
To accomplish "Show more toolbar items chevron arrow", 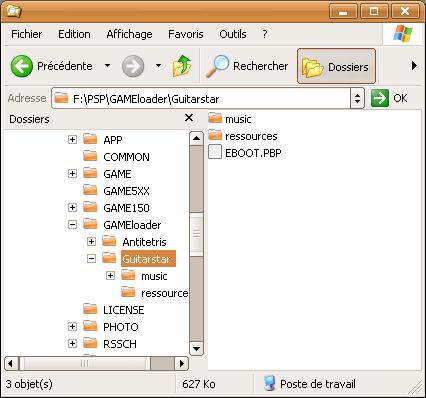I will (414, 65).
